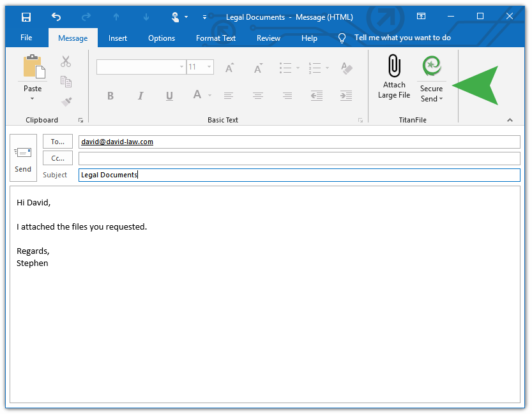This screenshot has height=414, width=532.
Task: Open the Options ribbon tab
Action: pyautogui.click(x=161, y=38)
